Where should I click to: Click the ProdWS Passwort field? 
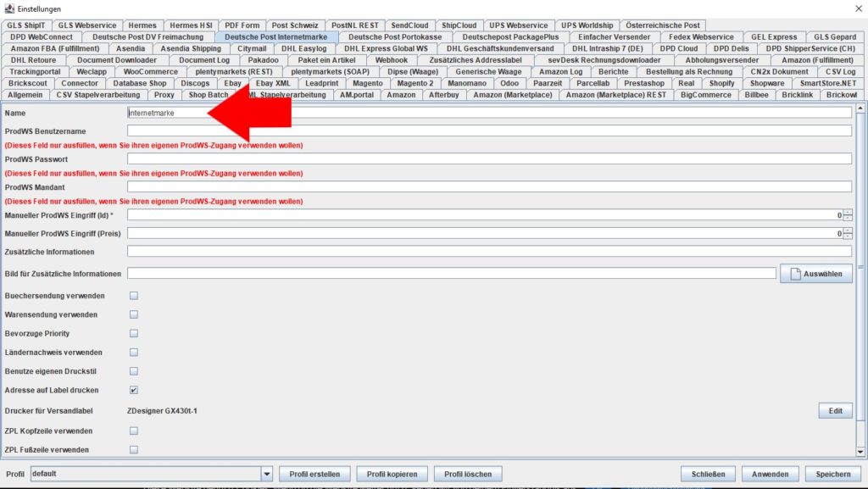click(489, 158)
